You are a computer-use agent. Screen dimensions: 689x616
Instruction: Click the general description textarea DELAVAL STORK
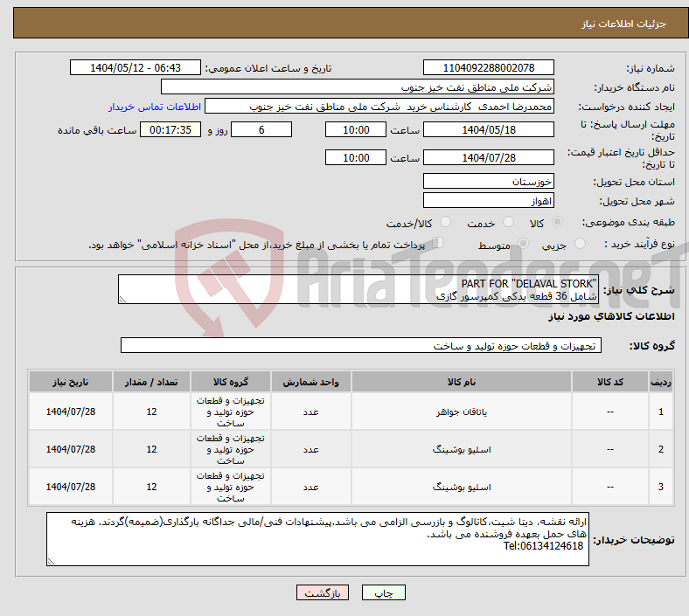coord(358,289)
